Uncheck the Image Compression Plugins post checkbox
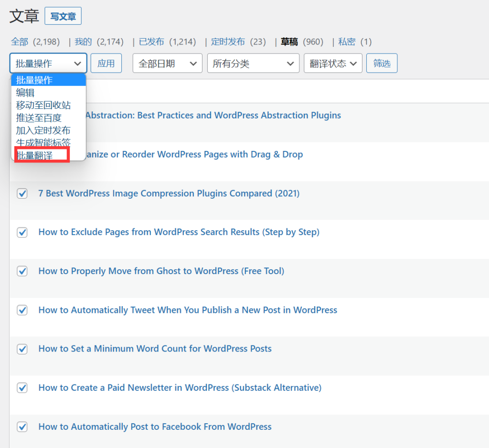 22,193
